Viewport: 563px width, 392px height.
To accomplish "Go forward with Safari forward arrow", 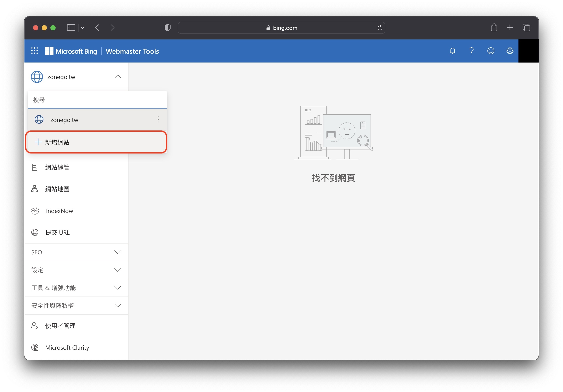I will tap(112, 28).
